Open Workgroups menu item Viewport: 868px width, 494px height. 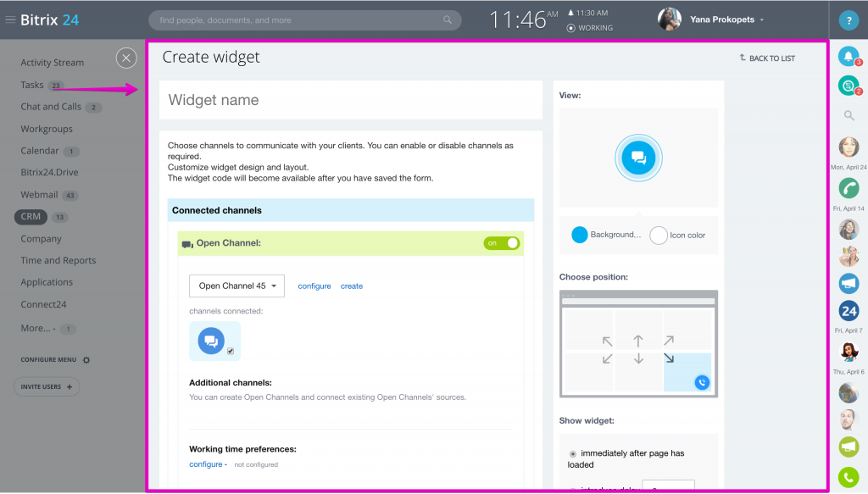coord(47,129)
